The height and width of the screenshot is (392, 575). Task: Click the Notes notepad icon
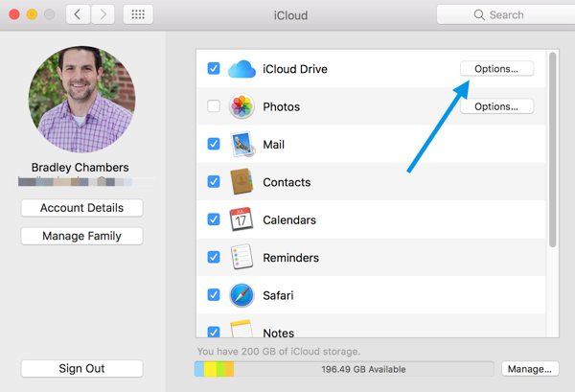241,329
